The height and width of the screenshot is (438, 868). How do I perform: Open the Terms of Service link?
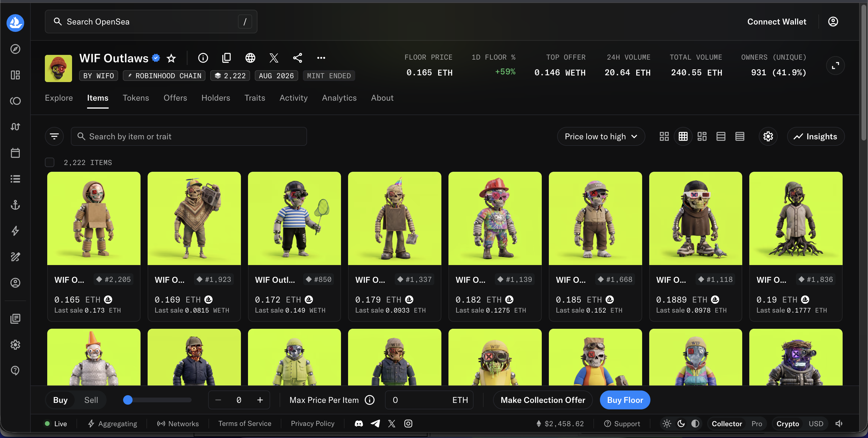pos(245,424)
